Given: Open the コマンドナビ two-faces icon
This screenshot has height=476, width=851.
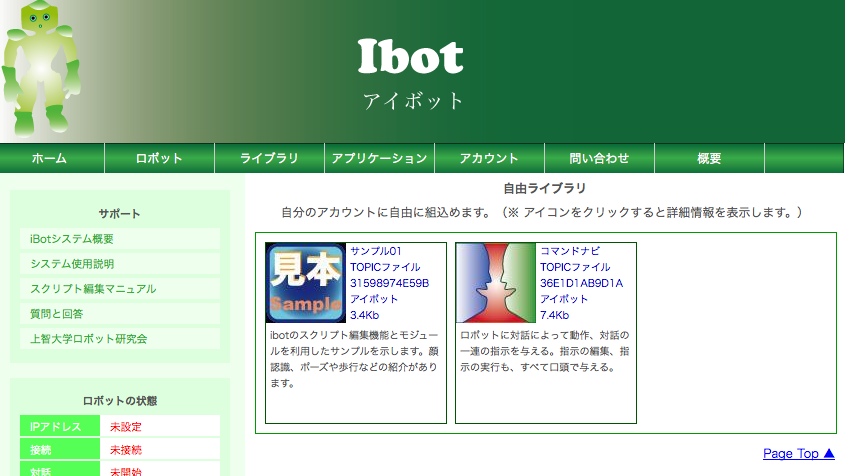Looking at the screenshot, I should point(496,283).
